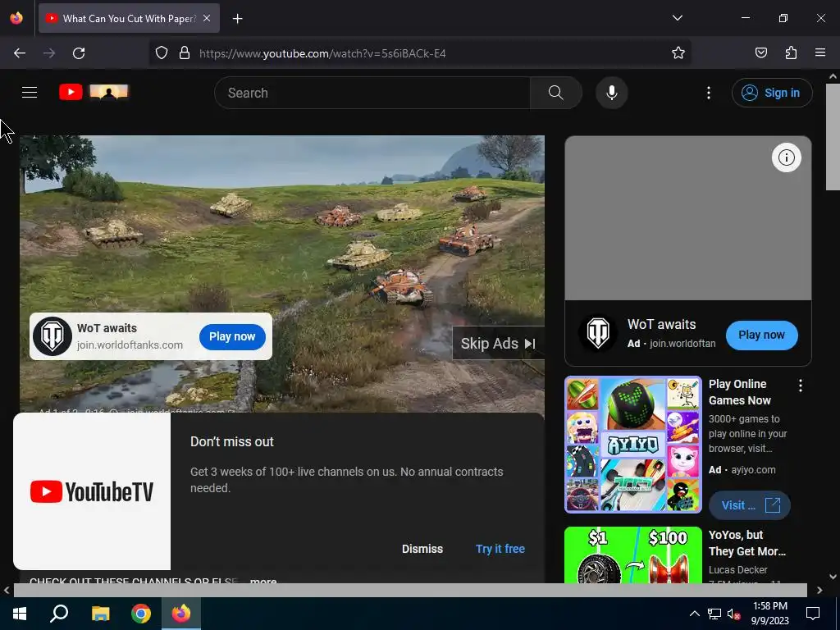Click Play now in sidebar WoT ad
This screenshot has width=840, height=630.
tap(761, 335)
